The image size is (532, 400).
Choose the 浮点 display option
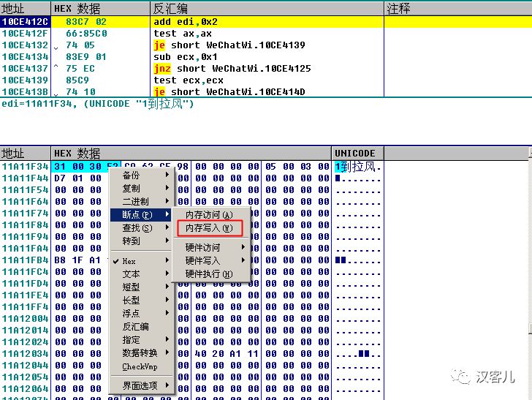click(x=142, y=314)
